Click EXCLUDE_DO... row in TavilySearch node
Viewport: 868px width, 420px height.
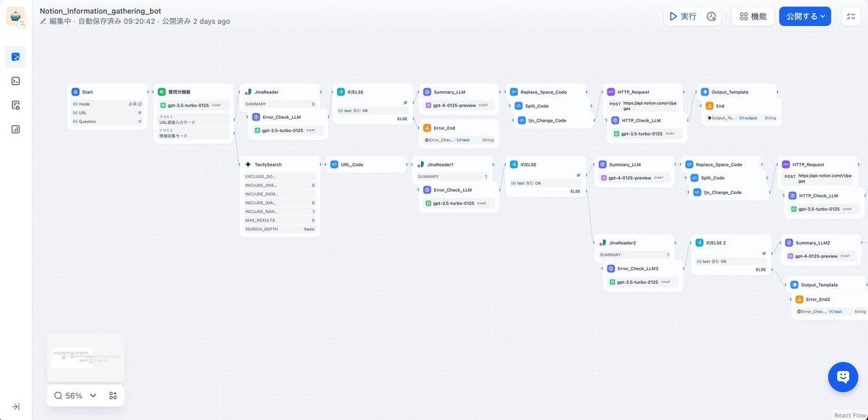[x=280, y=176]
